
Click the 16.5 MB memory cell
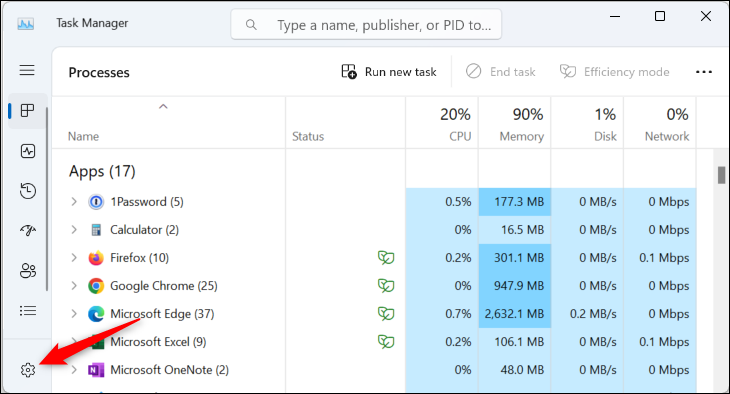(514, 230)
